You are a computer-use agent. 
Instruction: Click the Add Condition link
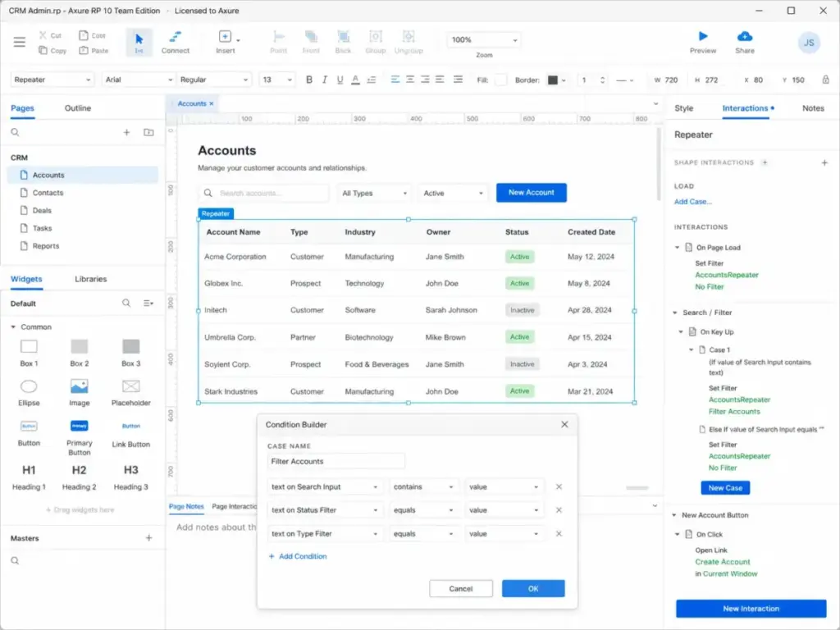[298, 557]
